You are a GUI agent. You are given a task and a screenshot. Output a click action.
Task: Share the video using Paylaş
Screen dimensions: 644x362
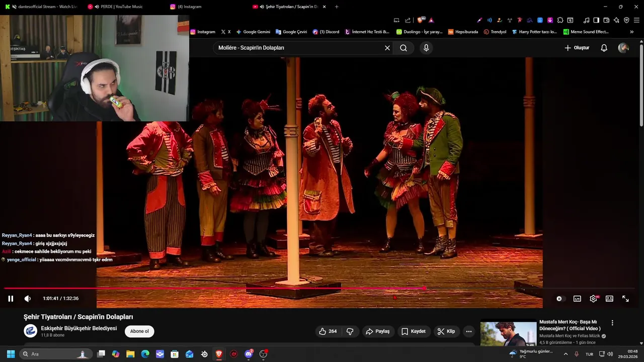[377, 331]
